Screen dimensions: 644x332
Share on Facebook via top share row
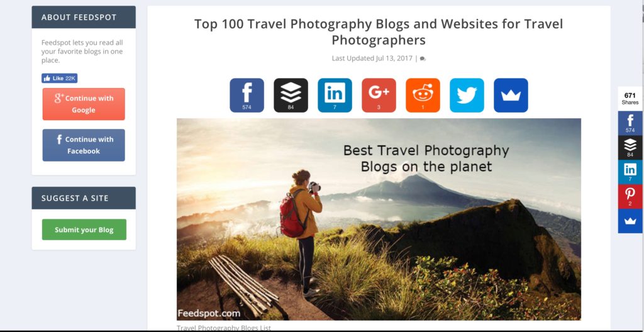coord(247,96)
